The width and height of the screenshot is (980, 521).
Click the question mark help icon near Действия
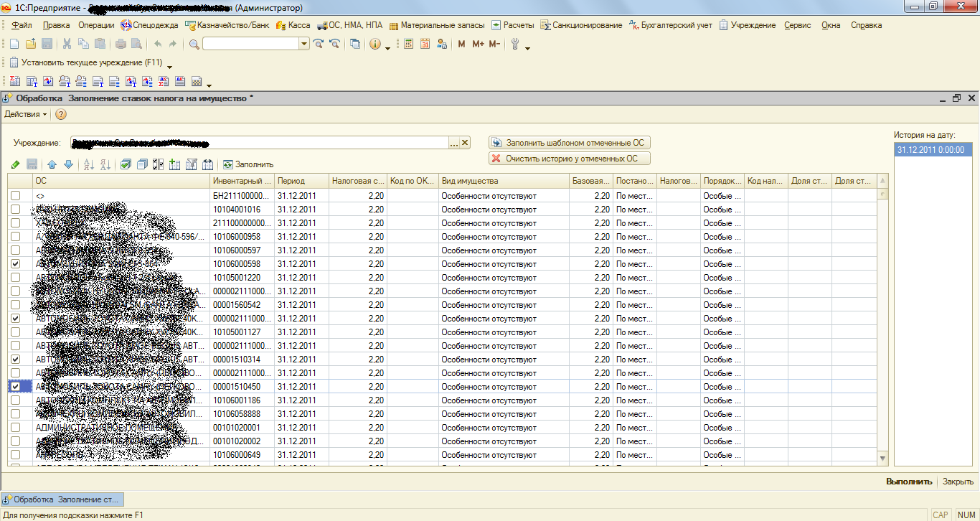pos(61,114)
